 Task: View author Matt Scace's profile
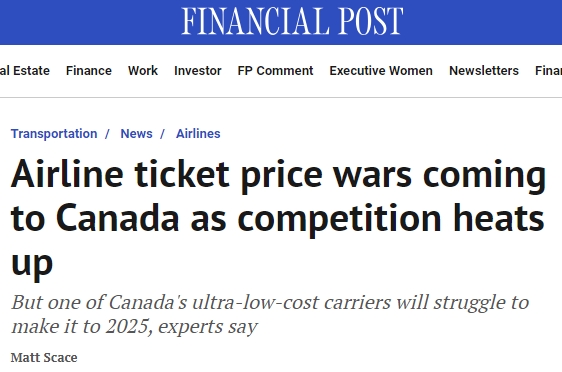click(x=44, y=358)
